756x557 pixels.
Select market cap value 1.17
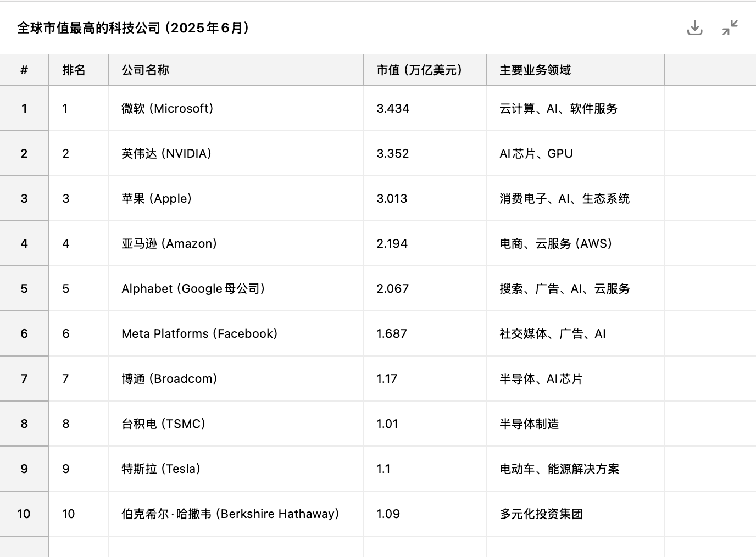pos(425,378)
